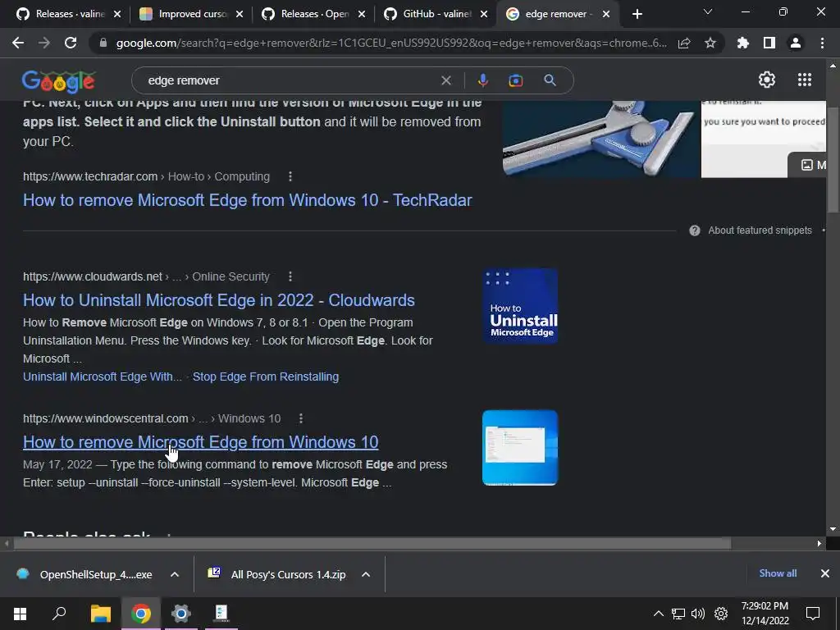
Task: Open taskbar clock and date
Action: [x=765, y=614]
